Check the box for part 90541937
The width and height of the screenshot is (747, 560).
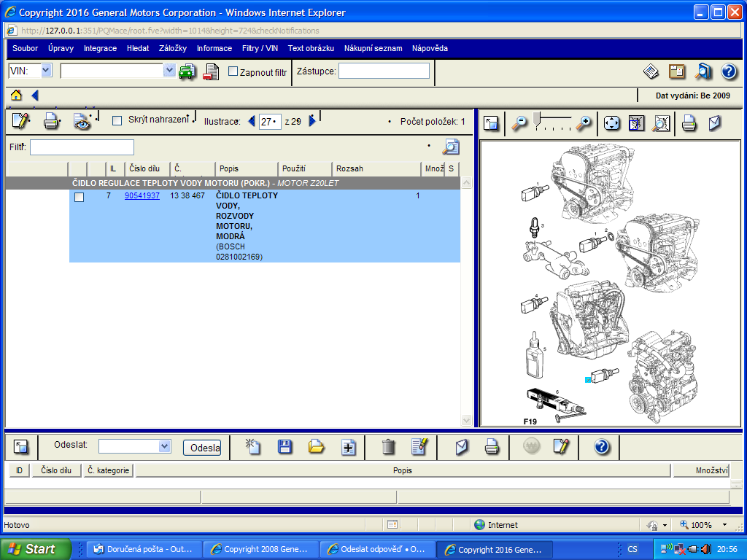79,197
